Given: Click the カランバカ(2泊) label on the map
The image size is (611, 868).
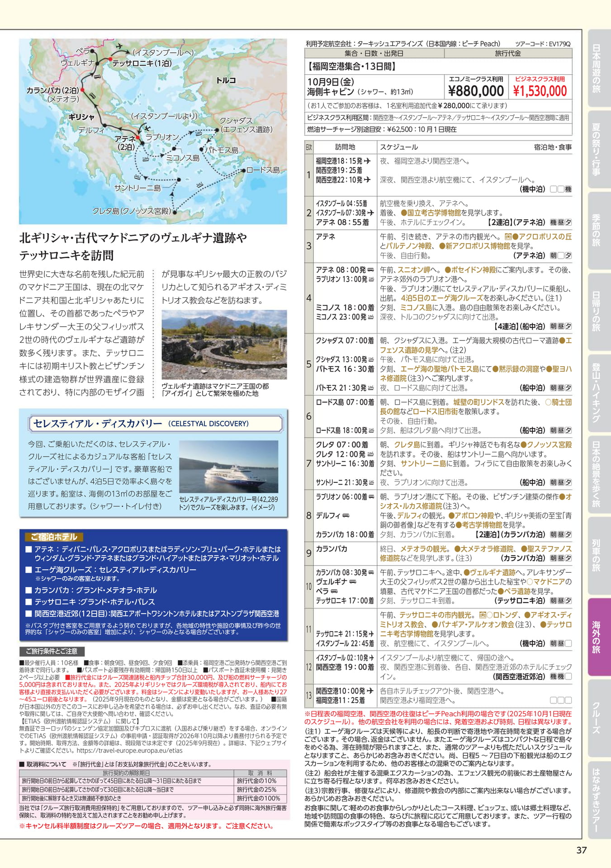Looking at the screenshot, I should coord(52,90).
